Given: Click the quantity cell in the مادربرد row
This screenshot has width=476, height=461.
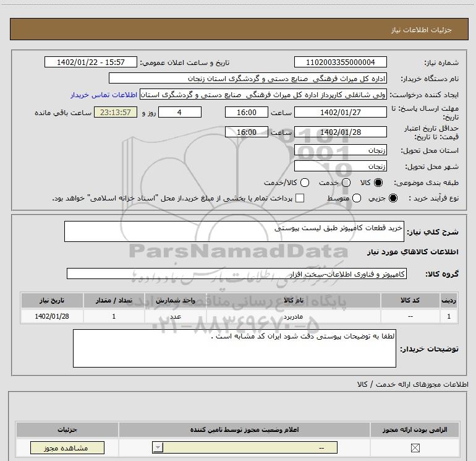Looking at the screenshot, I should tap(114, 316).
